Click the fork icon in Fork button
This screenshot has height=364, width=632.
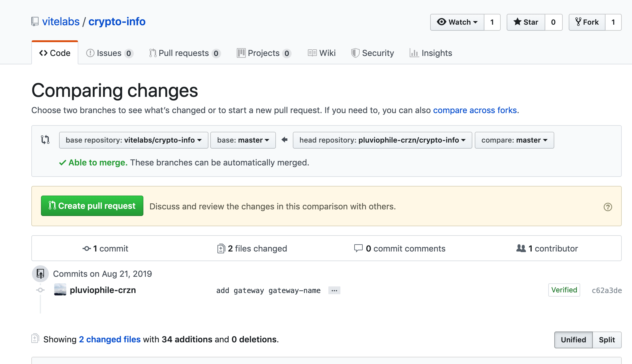pos(578,22)
